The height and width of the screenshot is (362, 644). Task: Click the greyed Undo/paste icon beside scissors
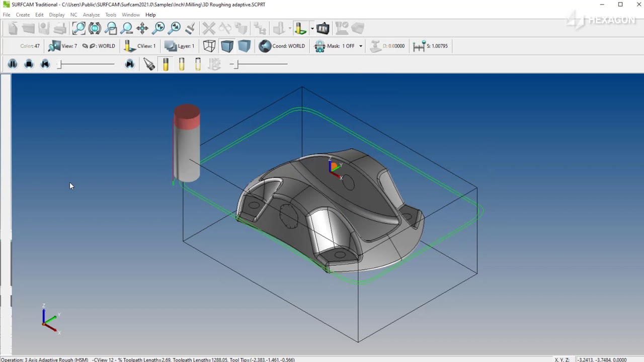pyautogui.click(x=241, y=29)
